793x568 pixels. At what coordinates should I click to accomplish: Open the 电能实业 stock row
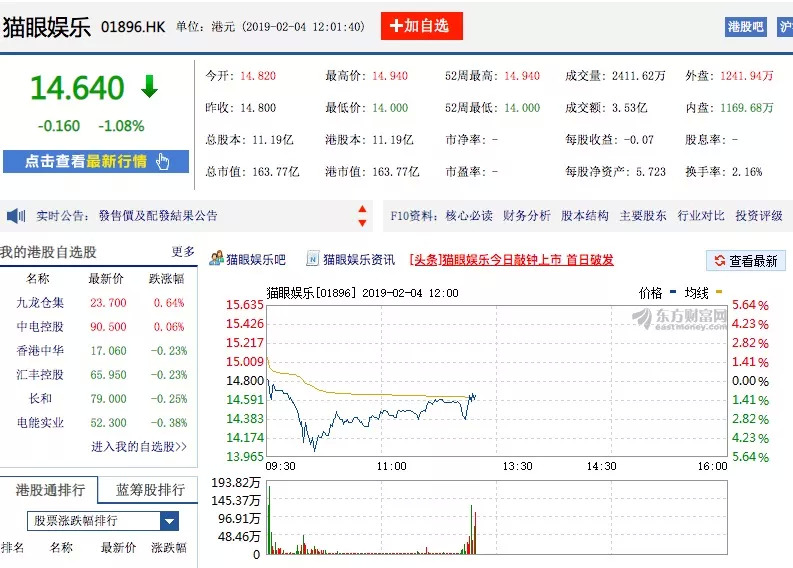99,422
